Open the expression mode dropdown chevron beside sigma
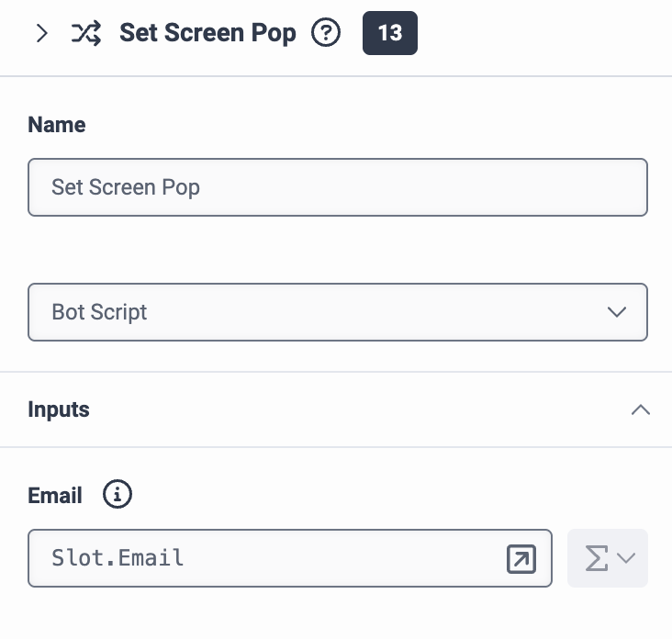The image size is (672, 639). (626, 558)
